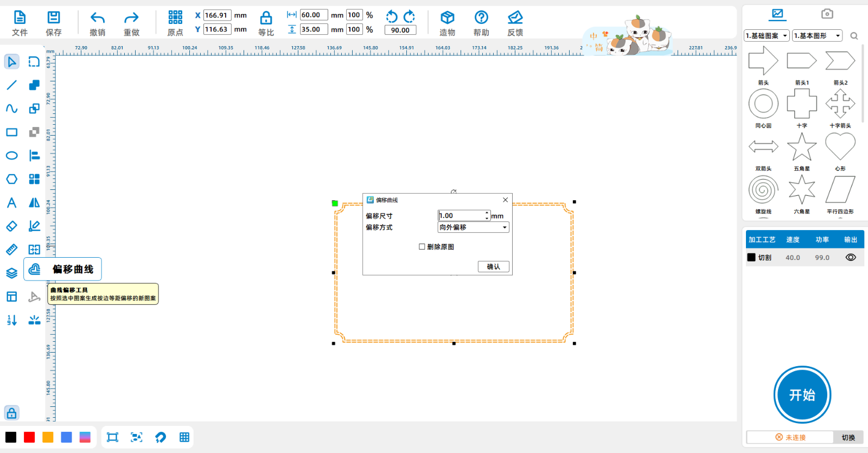This screenshot has width=868, height=453.
Task: Expand the 1.基础图案 category dropdown
Action: pos(767,36)
